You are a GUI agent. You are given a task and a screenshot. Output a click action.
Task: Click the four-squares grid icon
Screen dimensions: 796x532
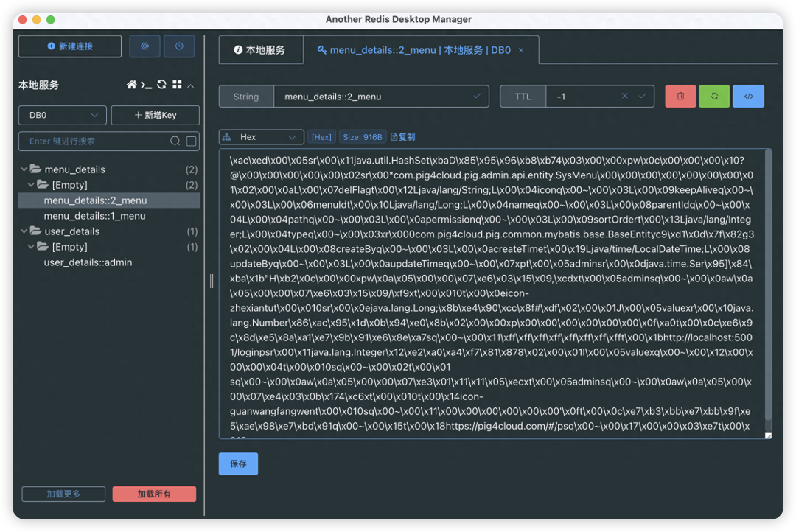[177, 85]
